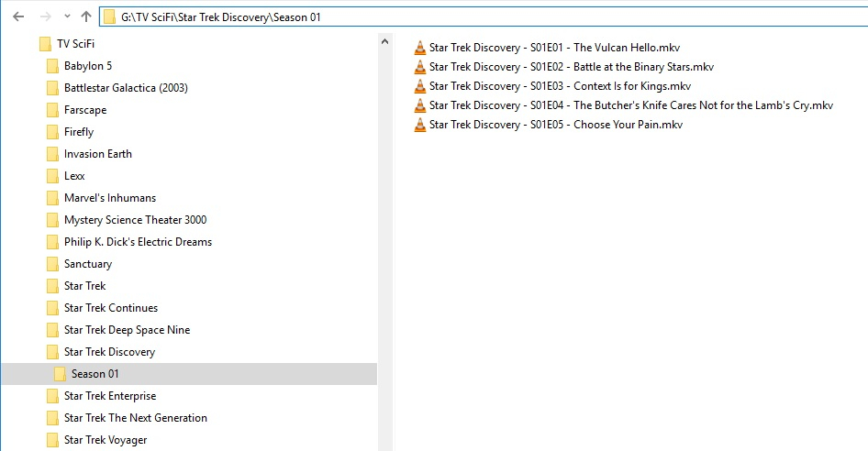Open the Star Trek tree label
Viewport: 868px width, 451px height.
[x=84, y=286]
